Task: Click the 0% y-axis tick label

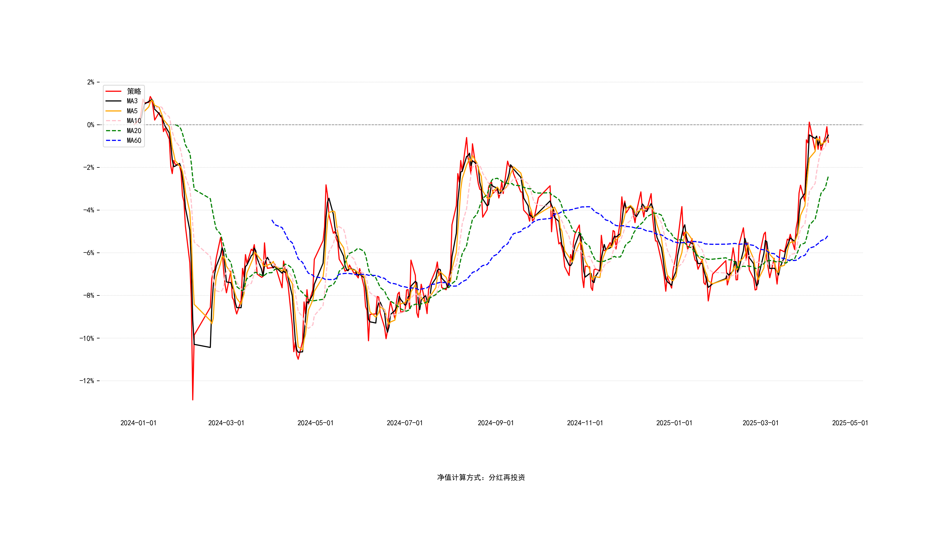Action: (x=91, y=125)
